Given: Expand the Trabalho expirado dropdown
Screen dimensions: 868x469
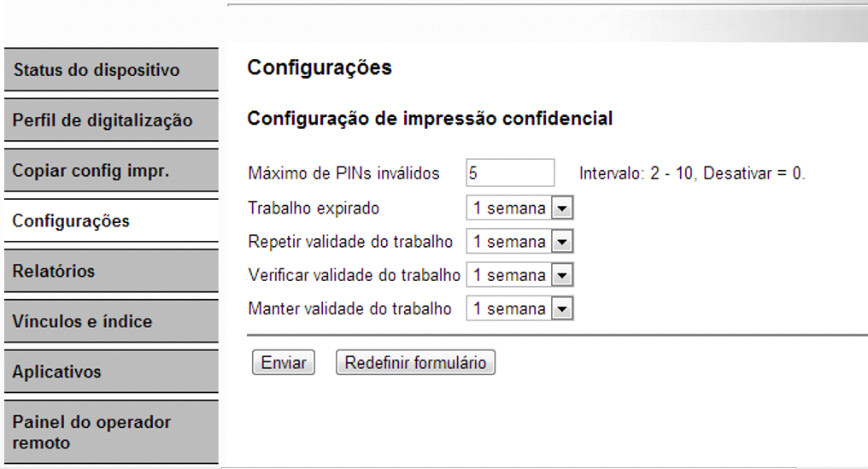Looking at the screenshot, I should (x=519, y=208).
